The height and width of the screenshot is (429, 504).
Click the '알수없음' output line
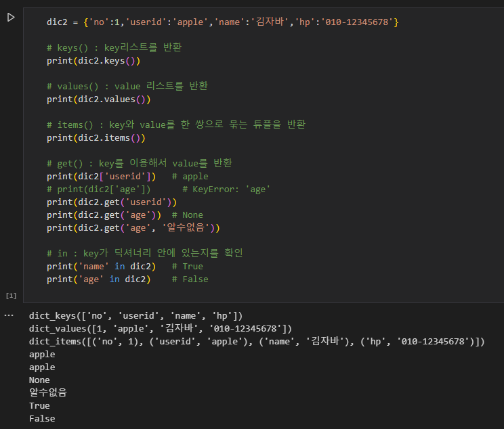48,392
